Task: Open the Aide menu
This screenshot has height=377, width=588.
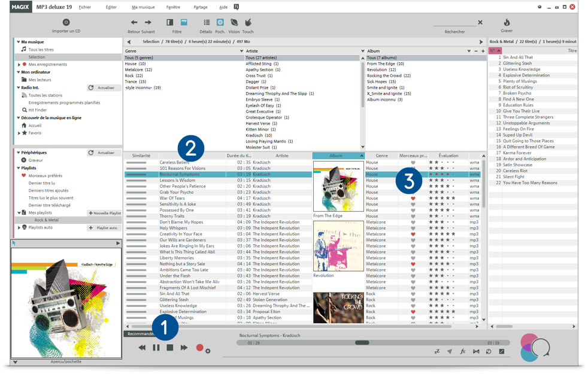Action: 223,7
